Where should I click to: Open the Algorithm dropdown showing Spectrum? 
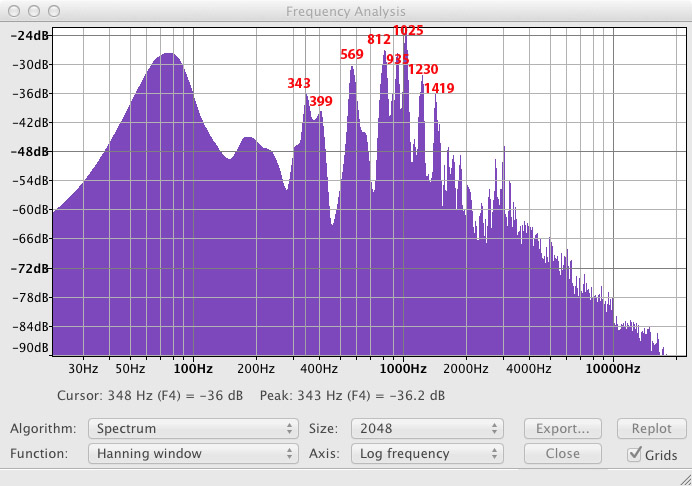[193, 428]
